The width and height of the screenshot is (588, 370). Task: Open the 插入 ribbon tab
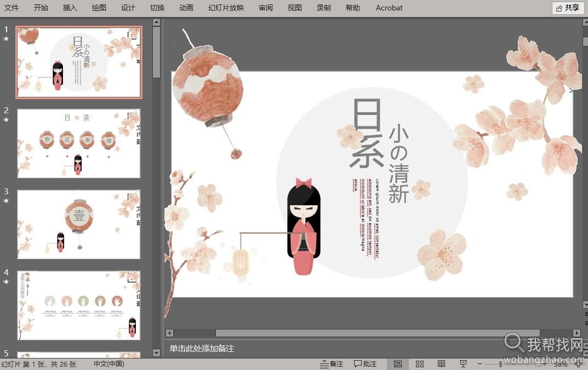pos(70,8)
